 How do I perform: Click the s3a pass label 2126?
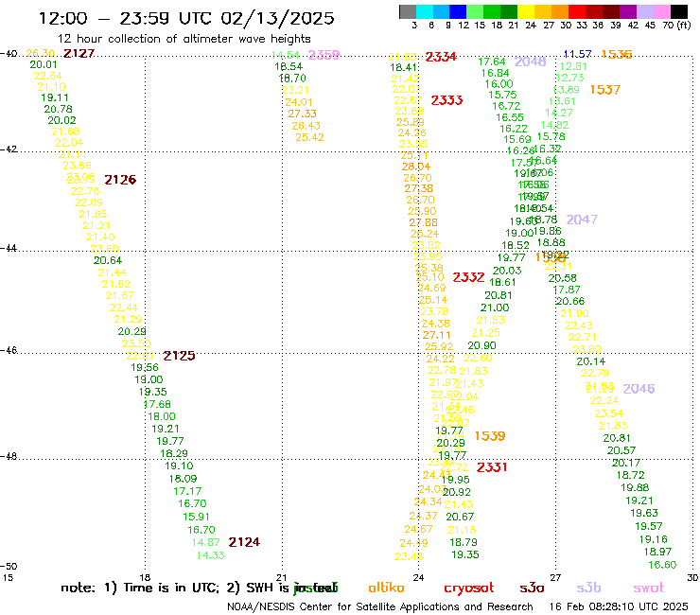(120, 180)
